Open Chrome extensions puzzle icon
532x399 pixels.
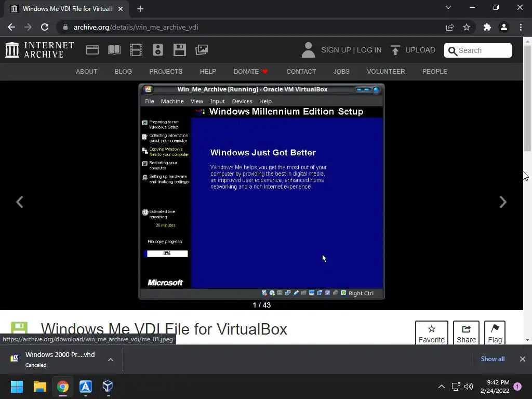pos(487,27)
